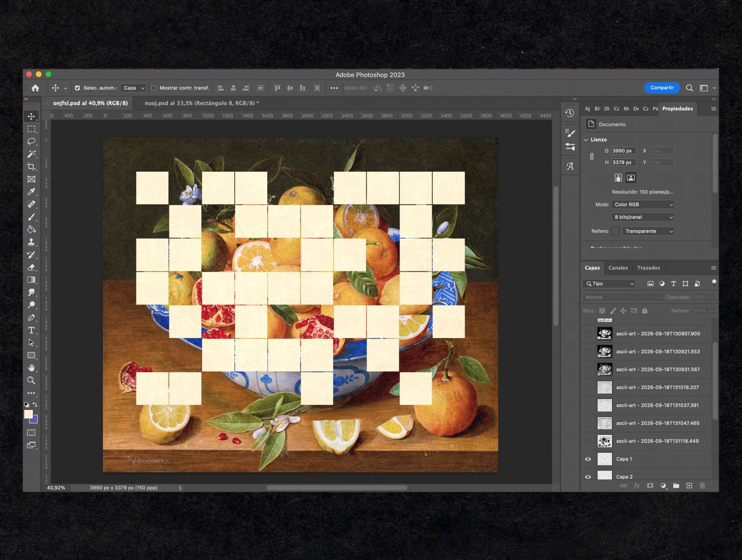Set canvas orientation to portrait
Viewport: 742px width, 560px height.
click(x=618, y=177)
